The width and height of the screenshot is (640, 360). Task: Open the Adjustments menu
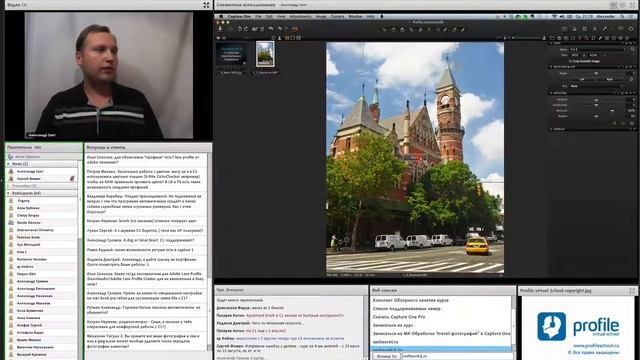click(x=300, y=16)
